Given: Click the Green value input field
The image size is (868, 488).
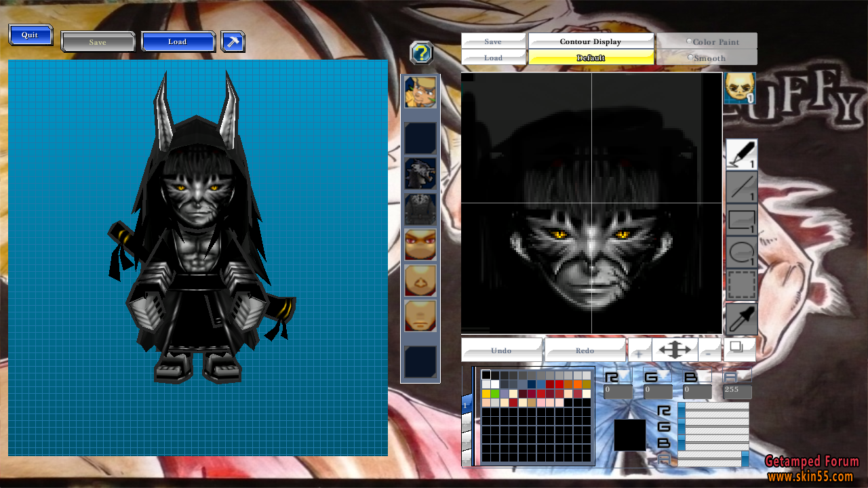Looking at the screenshot, I should click(658, 391).
